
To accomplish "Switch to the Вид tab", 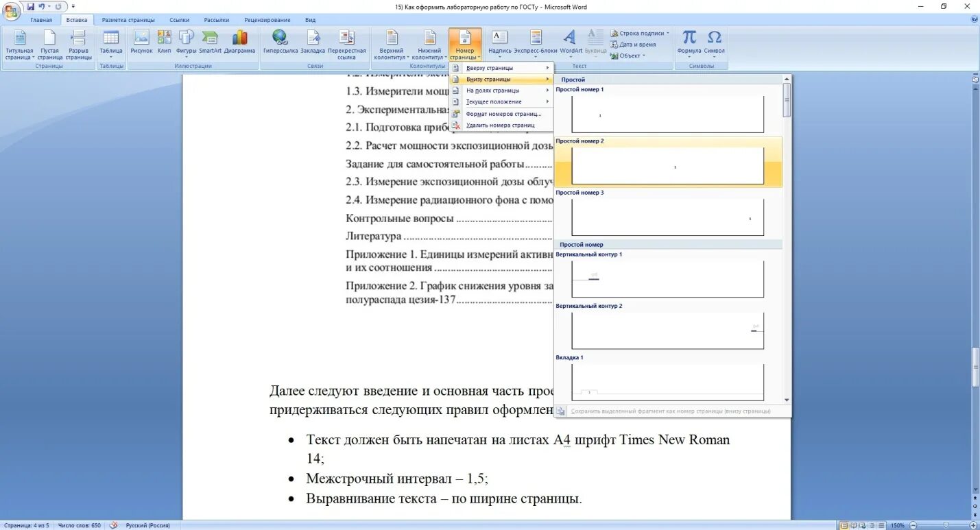I will click(311, 20).
